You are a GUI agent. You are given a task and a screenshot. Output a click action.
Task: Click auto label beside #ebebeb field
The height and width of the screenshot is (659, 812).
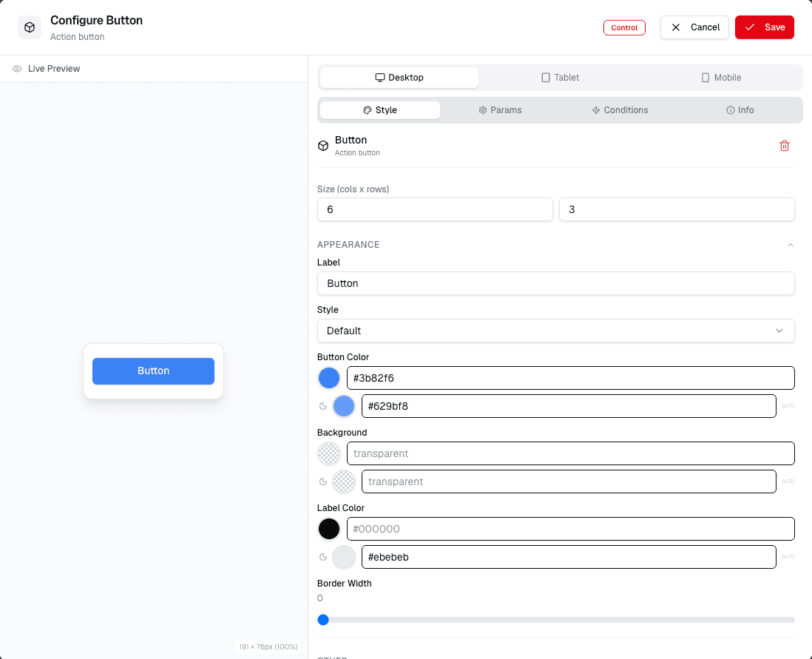click(788, 556)
